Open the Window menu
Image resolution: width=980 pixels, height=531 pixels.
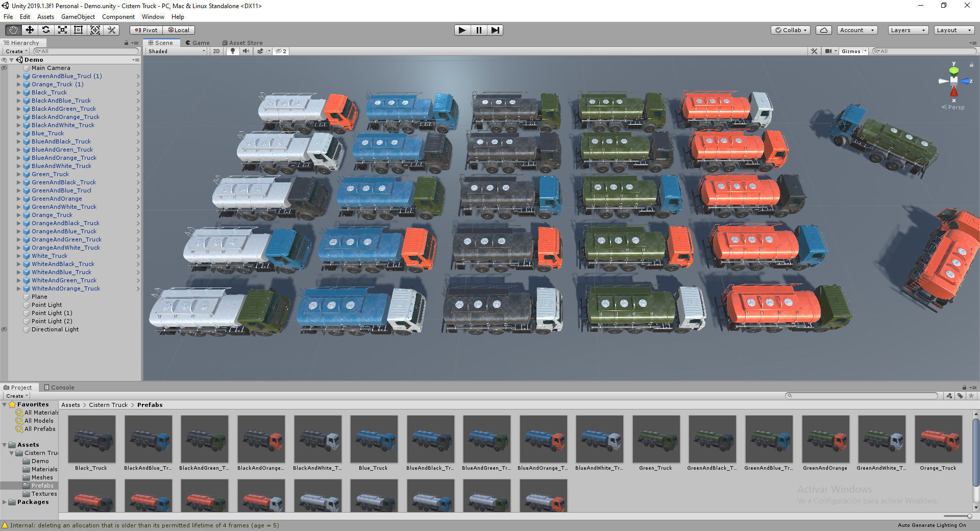coord(153,17)
